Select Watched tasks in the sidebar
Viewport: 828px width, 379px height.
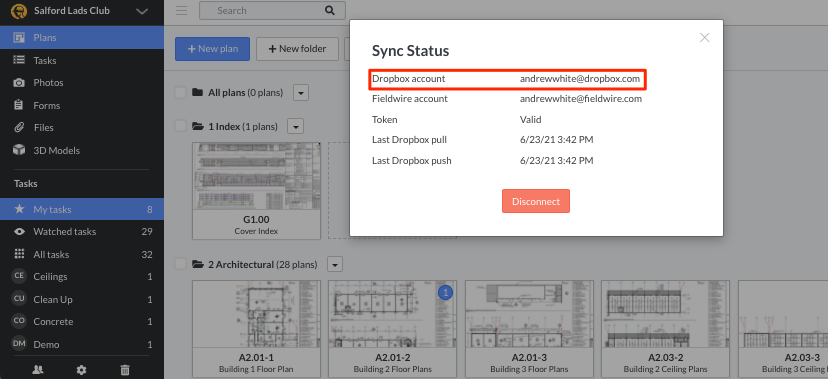[x=82, y=231]
